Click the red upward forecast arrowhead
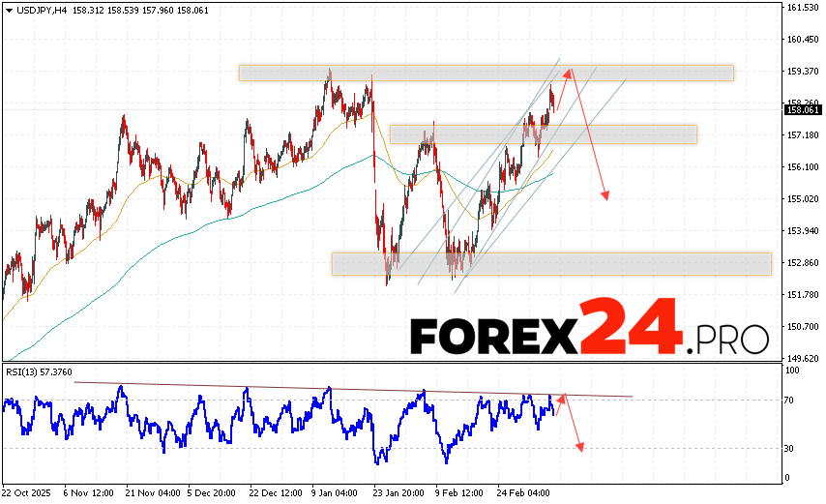Screen dimensions: 826x504 pos(569,72)
